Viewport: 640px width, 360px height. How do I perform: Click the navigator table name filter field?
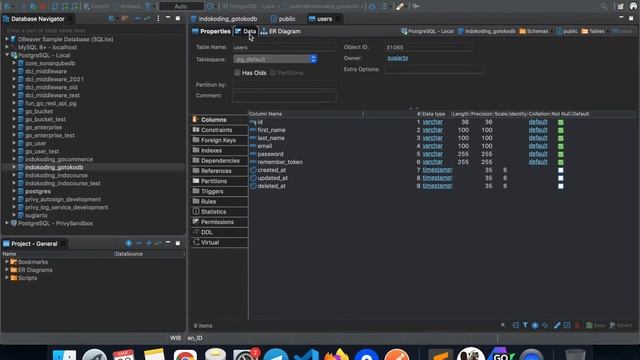point(94,31)
